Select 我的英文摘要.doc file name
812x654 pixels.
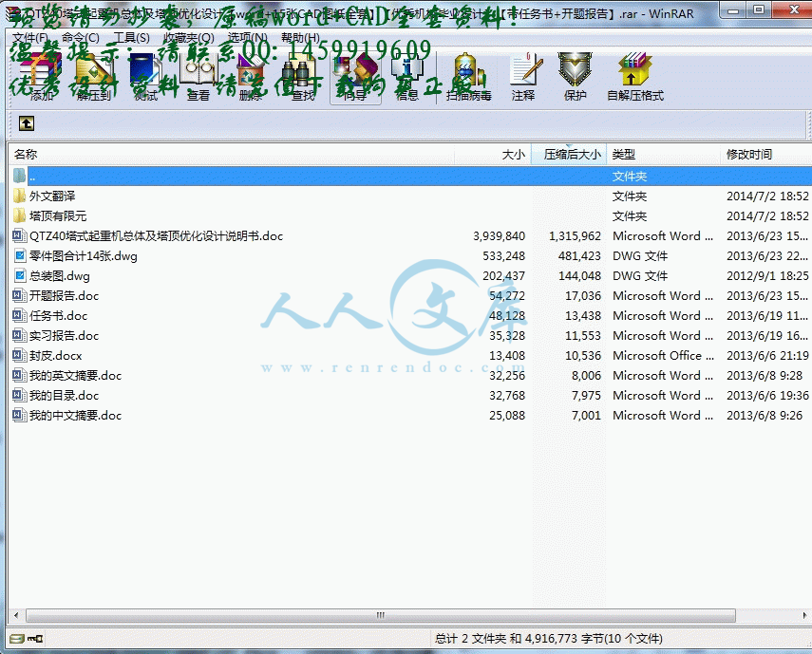point(75,376)
